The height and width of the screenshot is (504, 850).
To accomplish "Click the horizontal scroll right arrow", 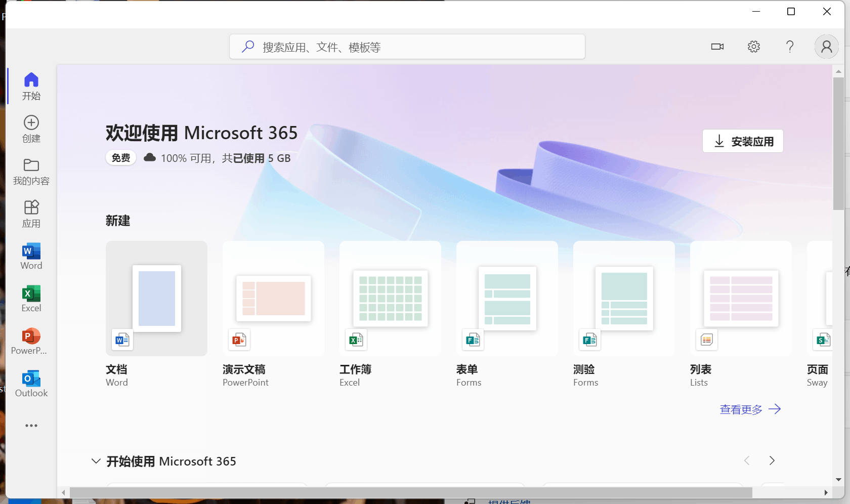I will click(x=826, y=492).
